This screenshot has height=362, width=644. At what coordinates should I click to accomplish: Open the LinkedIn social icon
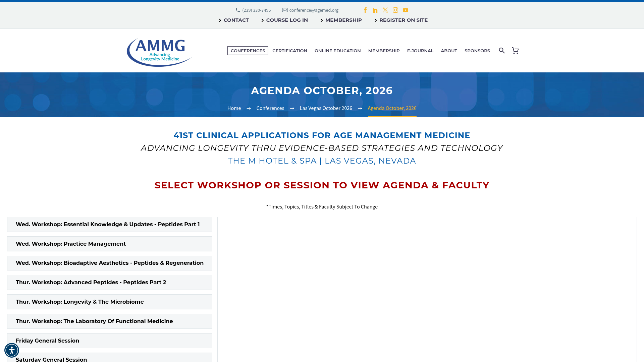click(x=375, y=10)
